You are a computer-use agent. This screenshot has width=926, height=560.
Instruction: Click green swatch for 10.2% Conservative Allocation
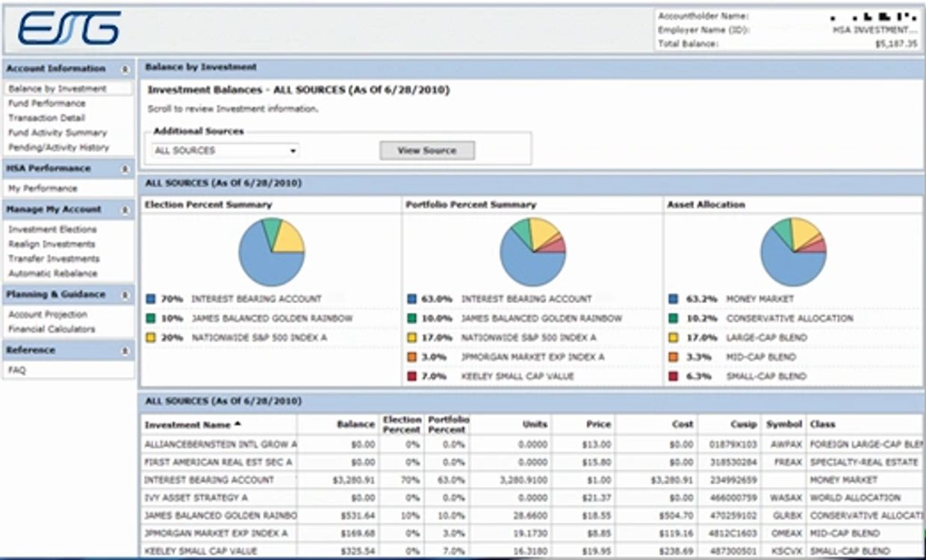tap(674, 318)
